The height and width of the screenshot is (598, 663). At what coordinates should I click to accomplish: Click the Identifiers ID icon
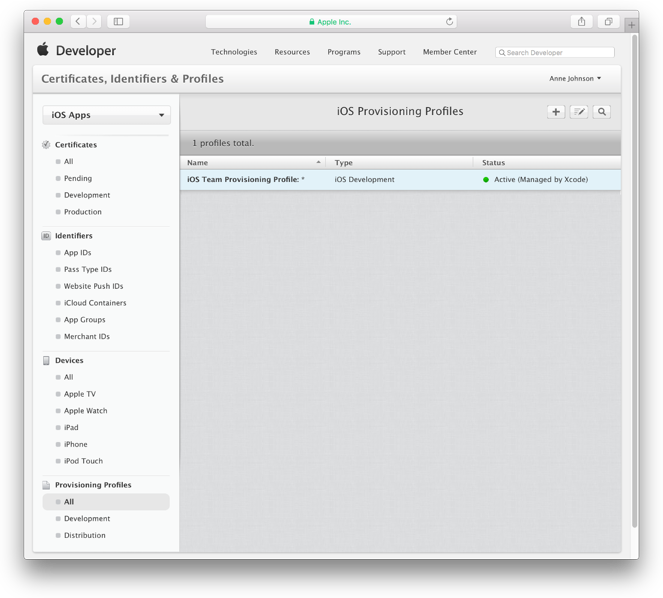[46, 236]
